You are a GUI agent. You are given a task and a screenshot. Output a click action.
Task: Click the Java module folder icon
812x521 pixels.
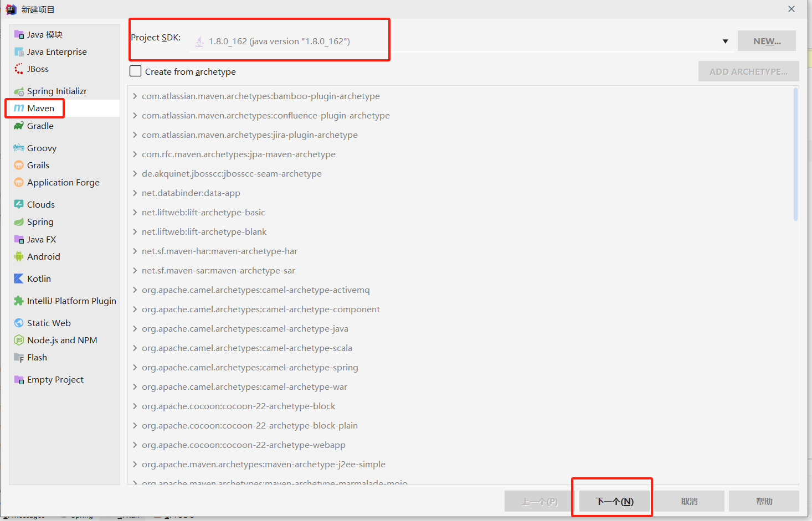pos(19,34)
